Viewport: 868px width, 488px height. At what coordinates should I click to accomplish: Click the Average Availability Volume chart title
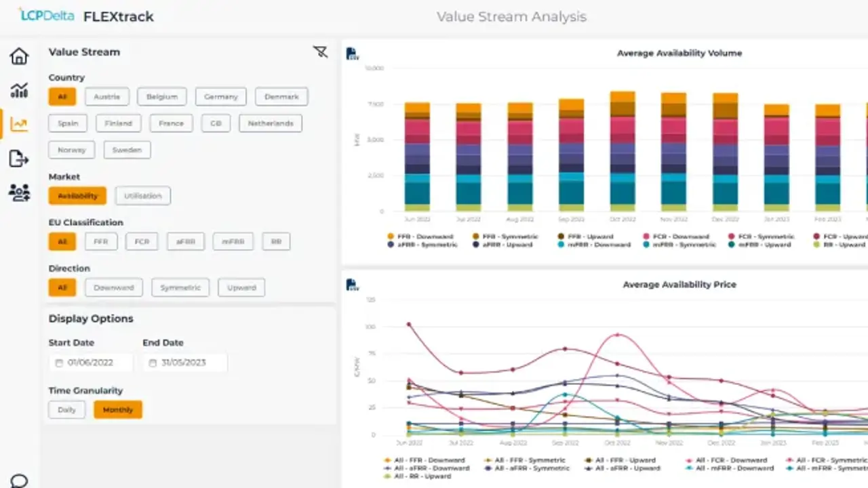[679, 53]
